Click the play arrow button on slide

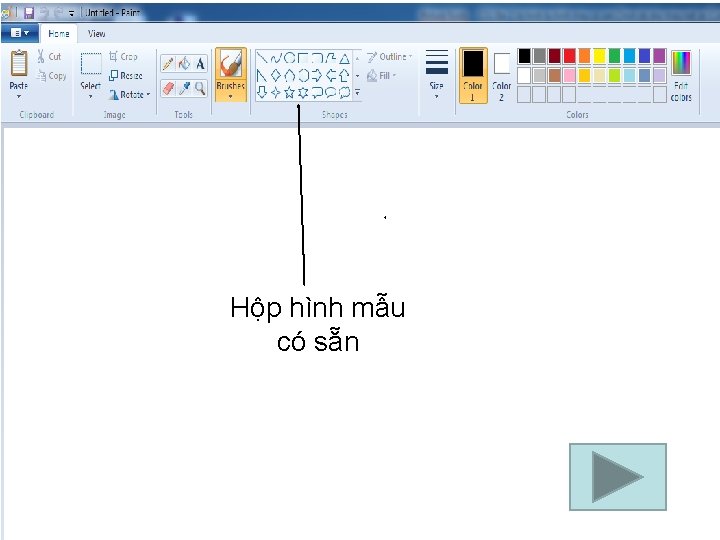[618, 477]
